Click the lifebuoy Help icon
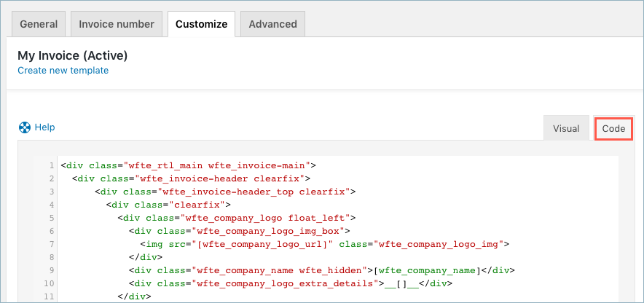 [25, 127]
